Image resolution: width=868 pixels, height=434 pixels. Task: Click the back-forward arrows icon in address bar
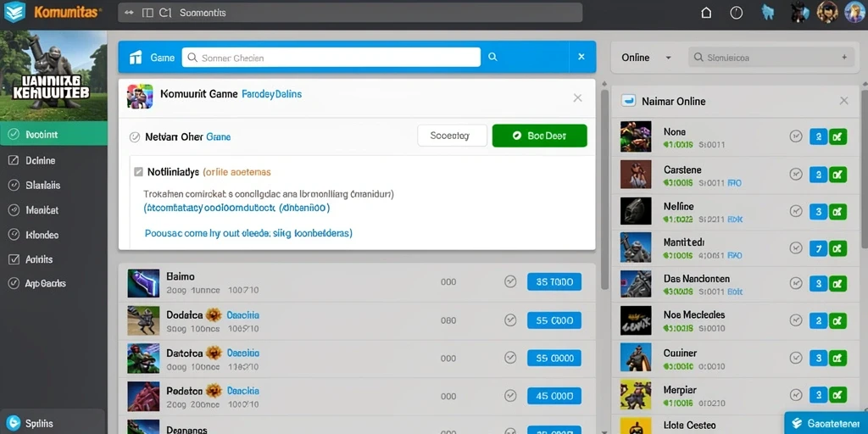pyautogui.click(x=129, y=13)
